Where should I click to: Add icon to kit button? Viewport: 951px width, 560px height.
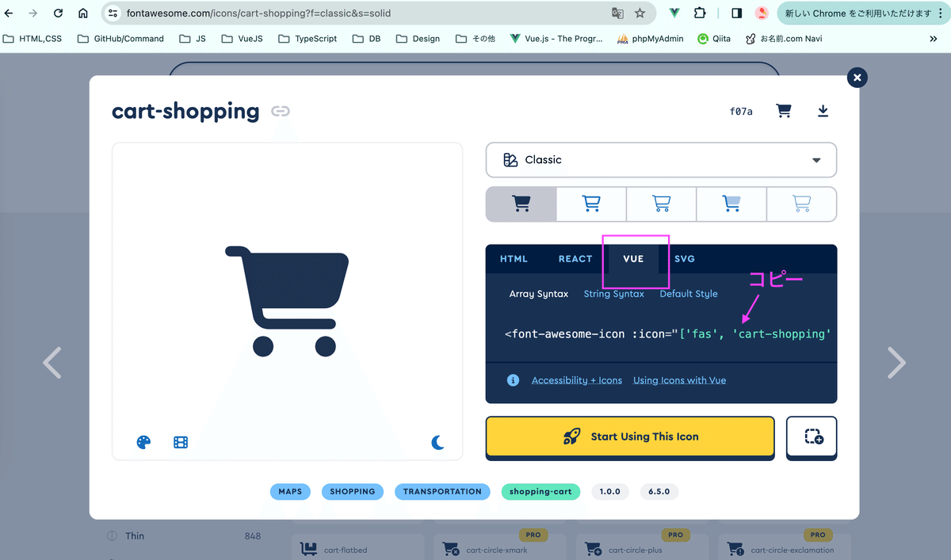pos(812,436)
